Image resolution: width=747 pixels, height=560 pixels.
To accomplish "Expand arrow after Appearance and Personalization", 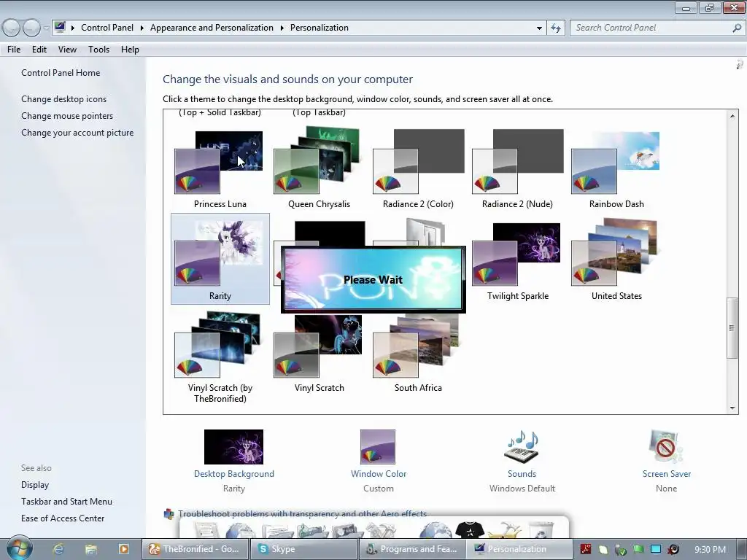I will pos(282,28).
